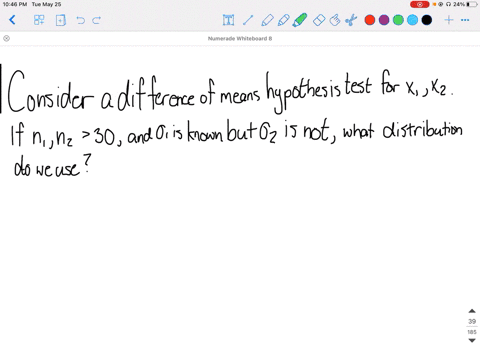Tap the 10:46 PM clock
This screenshot has width=480, height=360.
(x=15, y=4)
